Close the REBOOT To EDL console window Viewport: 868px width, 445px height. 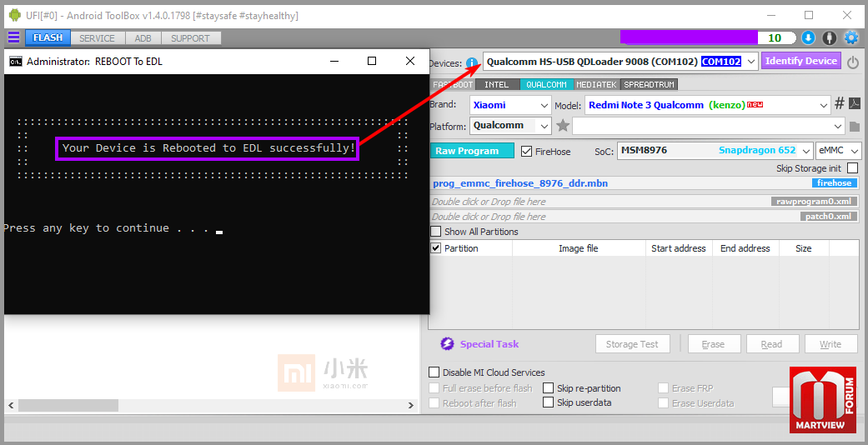[410, 61]
